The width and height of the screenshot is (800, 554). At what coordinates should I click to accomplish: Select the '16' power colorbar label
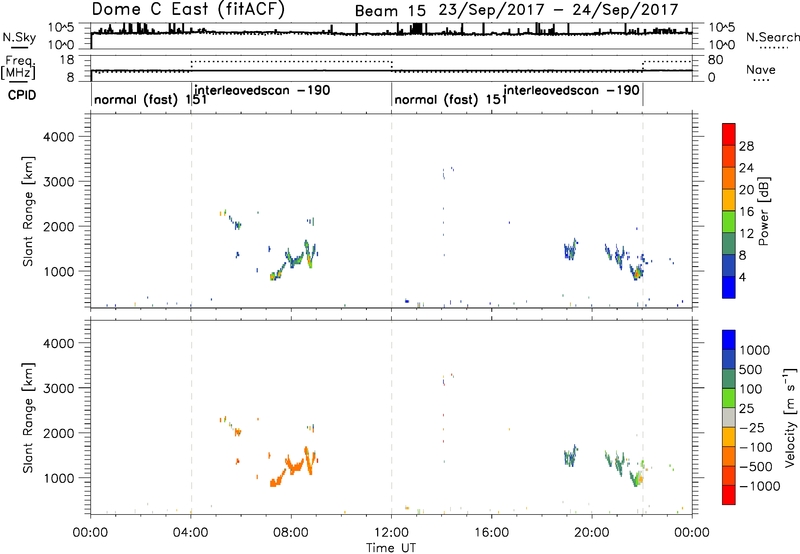[746, 212]
